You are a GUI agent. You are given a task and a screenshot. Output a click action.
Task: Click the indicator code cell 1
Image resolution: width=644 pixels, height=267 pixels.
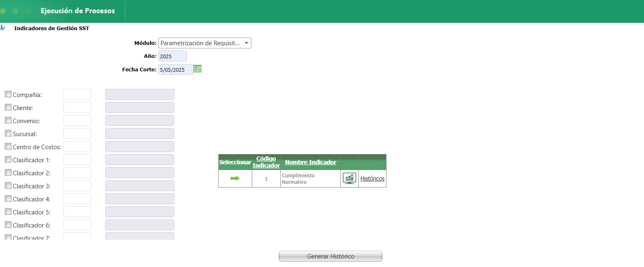[266, 179]
